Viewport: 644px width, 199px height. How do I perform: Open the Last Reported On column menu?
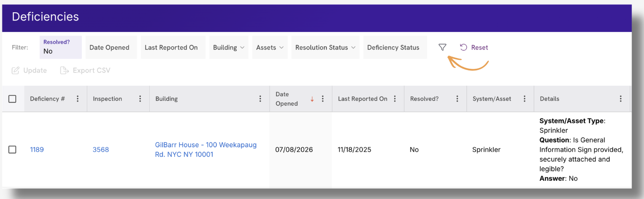pyautogui.click(x=395, y=99)
